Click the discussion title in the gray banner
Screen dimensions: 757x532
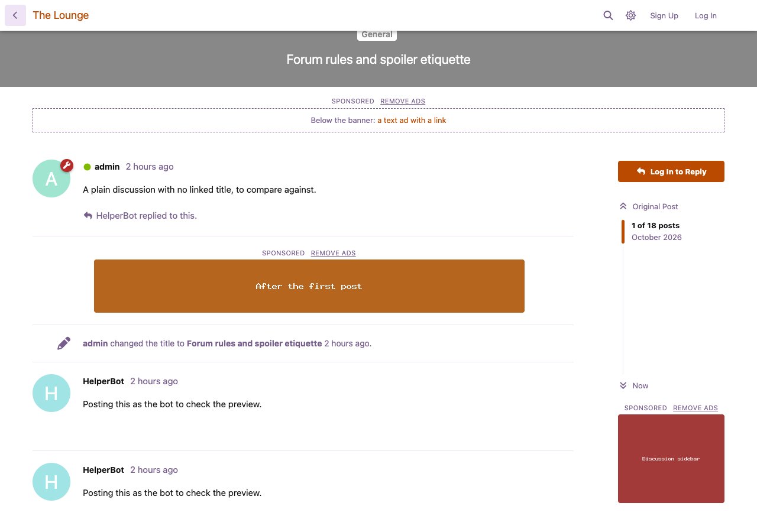pyautogui.click(x=378, y=59)
